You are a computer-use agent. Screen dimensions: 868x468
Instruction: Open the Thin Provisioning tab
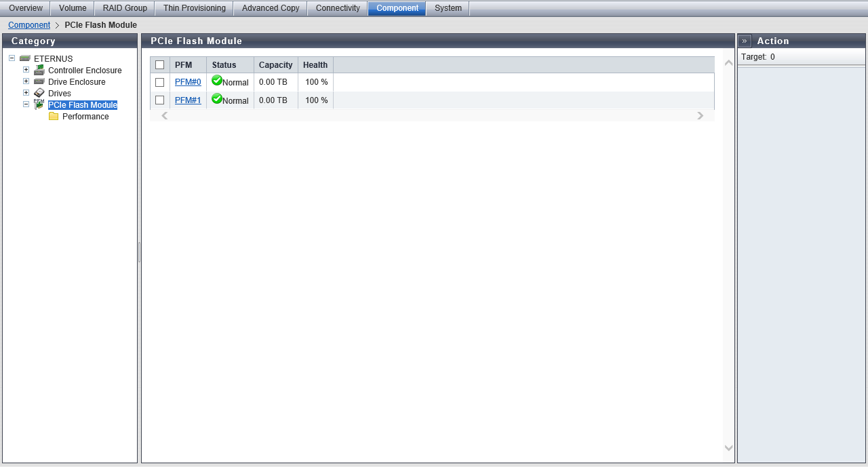pos(194,8)
